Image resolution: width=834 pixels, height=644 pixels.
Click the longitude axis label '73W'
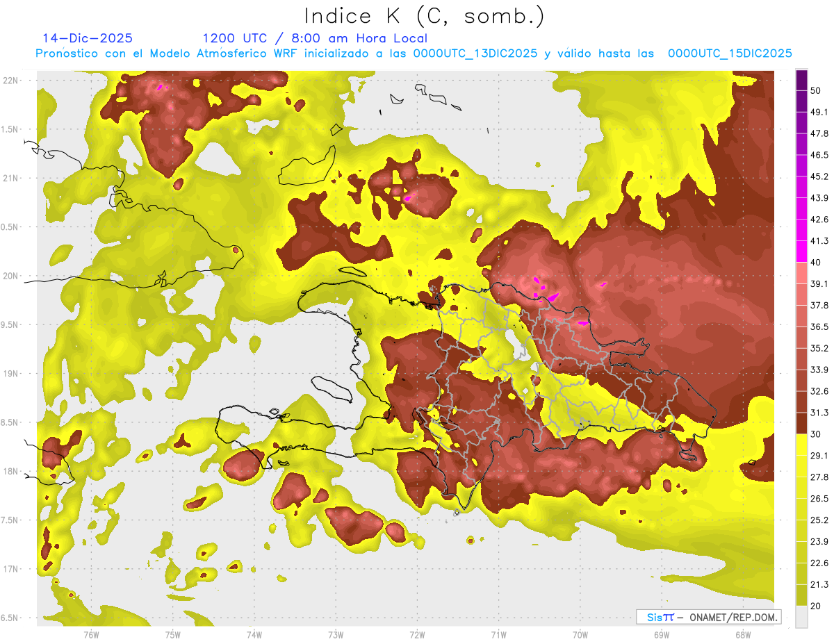tap(335, 634)
